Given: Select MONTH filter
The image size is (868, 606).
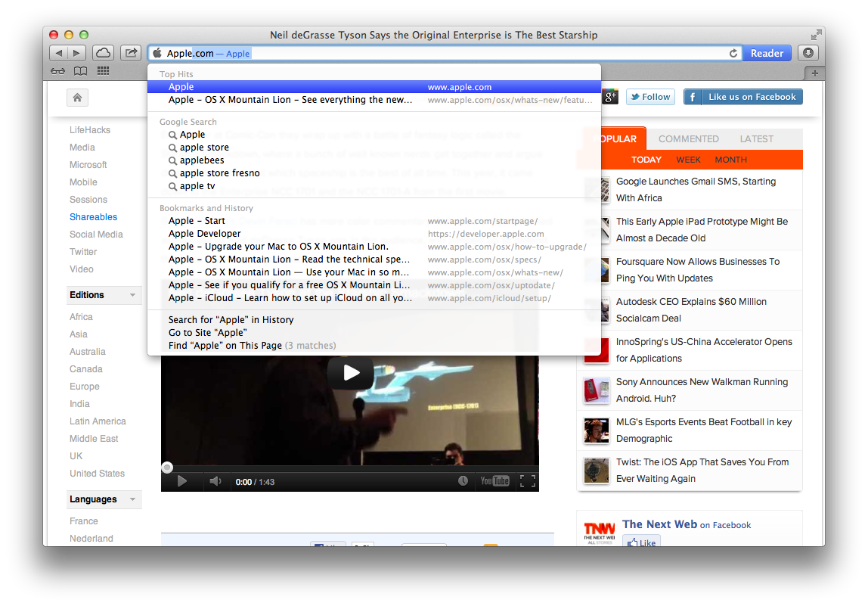Looking at the screenshot, I should (x=730, y=160).
